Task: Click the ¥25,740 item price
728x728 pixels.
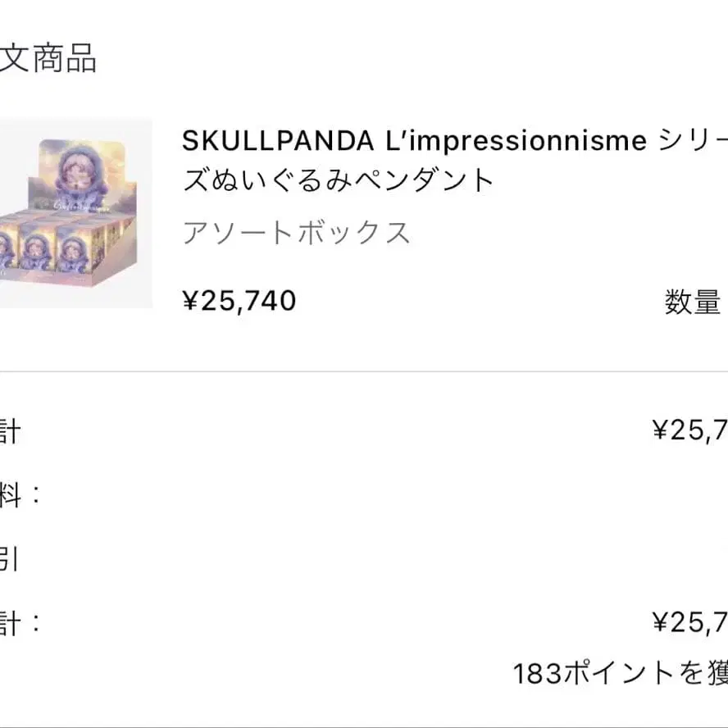Action: (x=239, y=302)
